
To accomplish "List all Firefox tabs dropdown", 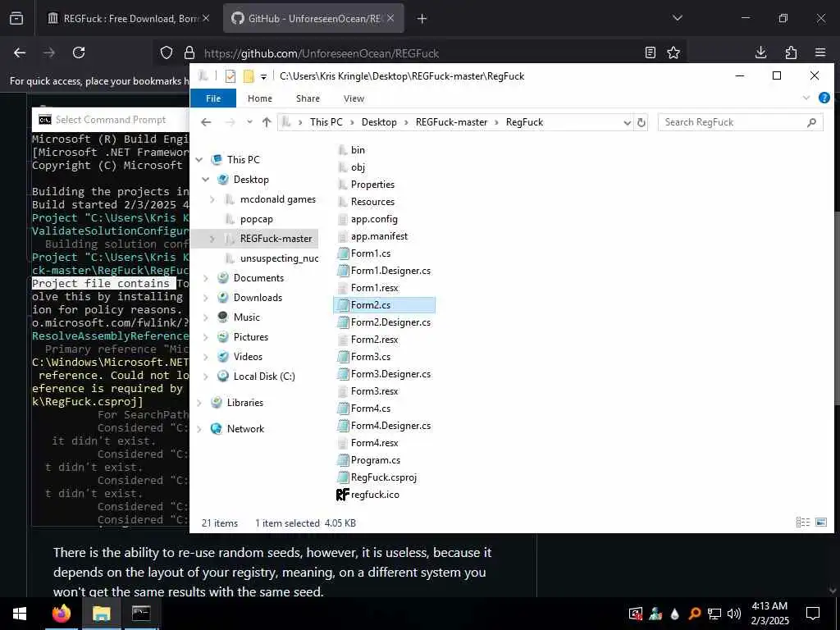I will tap(678, 18).
